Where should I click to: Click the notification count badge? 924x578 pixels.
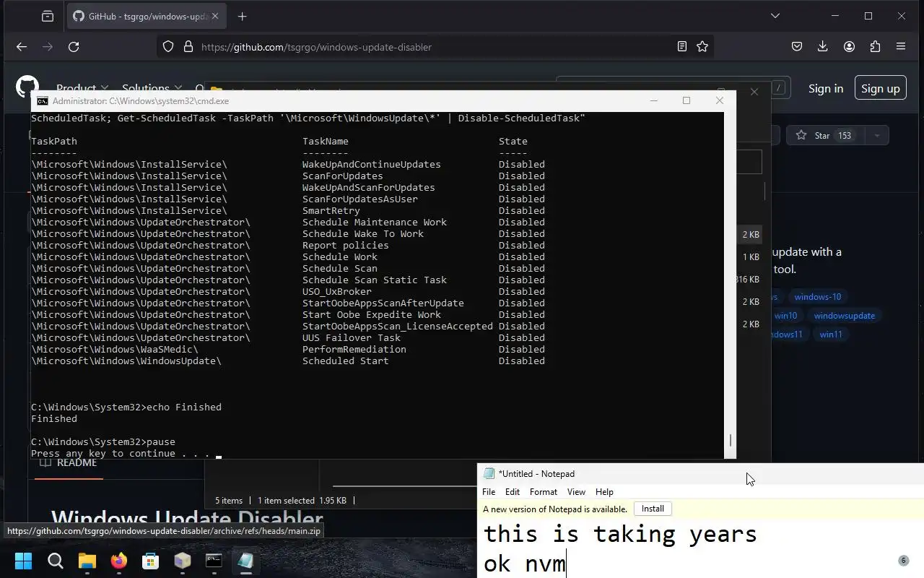point(903,561)
